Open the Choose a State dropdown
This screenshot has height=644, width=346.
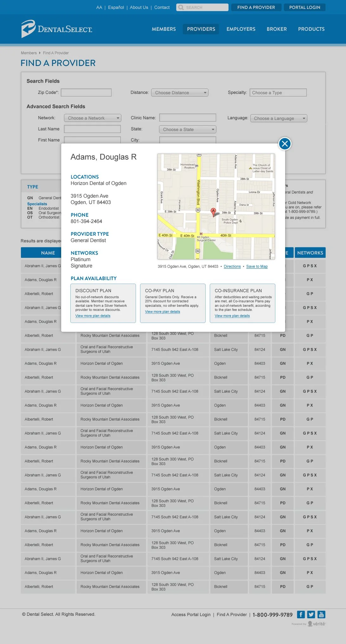[x=188, y=129]
